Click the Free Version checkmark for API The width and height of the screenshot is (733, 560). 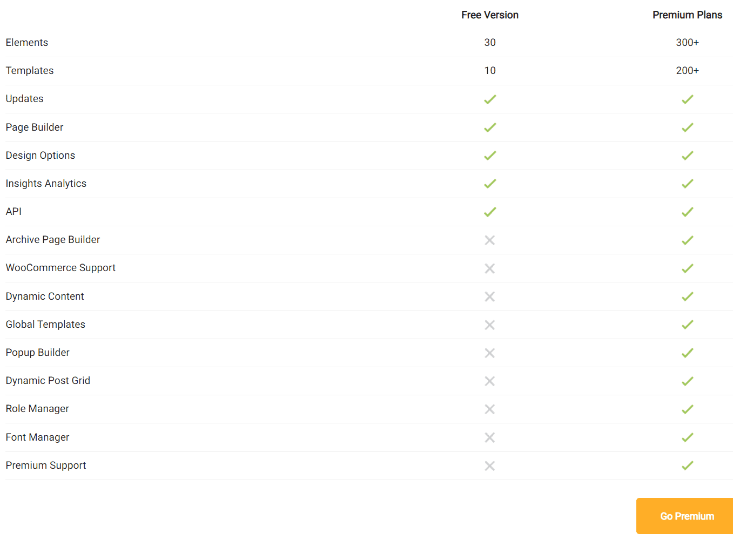[490, 212]
